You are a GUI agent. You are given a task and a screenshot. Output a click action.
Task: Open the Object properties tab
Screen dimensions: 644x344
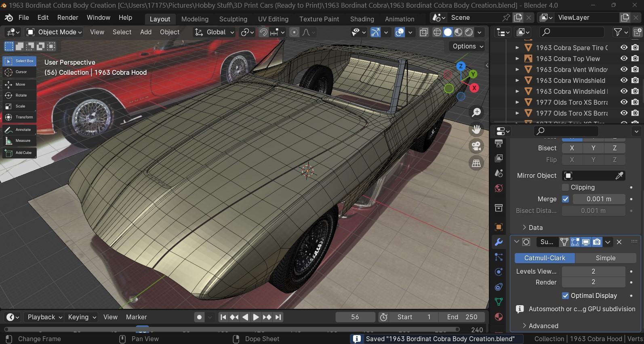[x=499, y=227]
